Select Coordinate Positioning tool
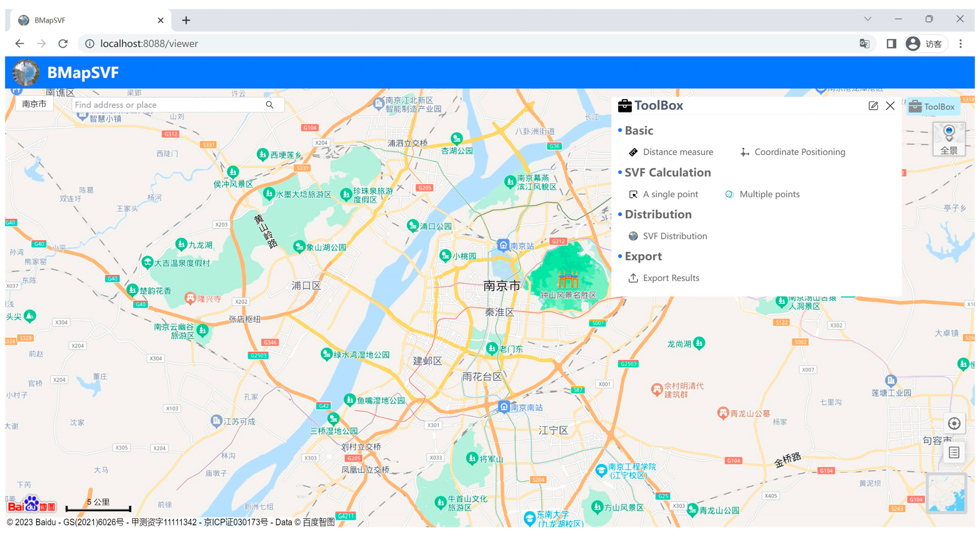The image size is (980, 534). pyautogui.click(x=799, y=152)
